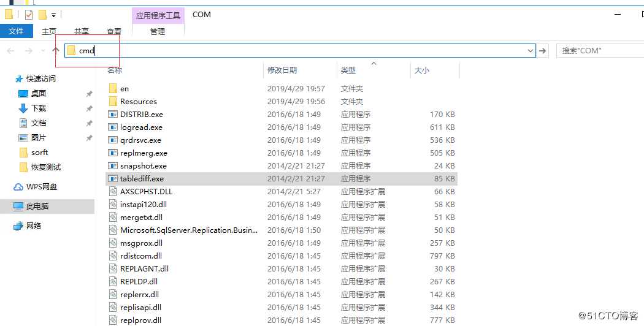Open recent locations dropdown arrow
Image resolution: width=644 pixels, height=326 pixels.
pyautogui.click(x=43, y=51)
